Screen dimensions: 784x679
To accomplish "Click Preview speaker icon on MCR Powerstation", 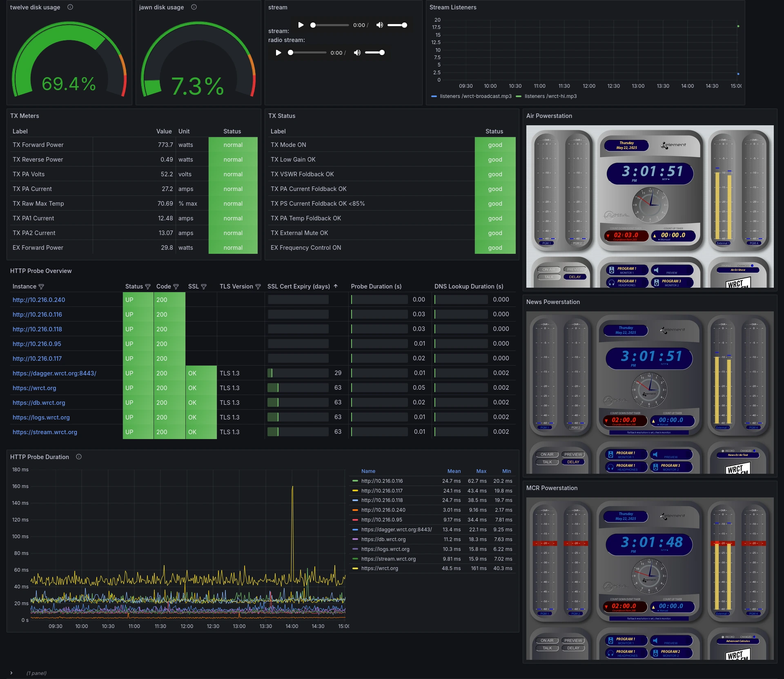I will pos(655,641).
